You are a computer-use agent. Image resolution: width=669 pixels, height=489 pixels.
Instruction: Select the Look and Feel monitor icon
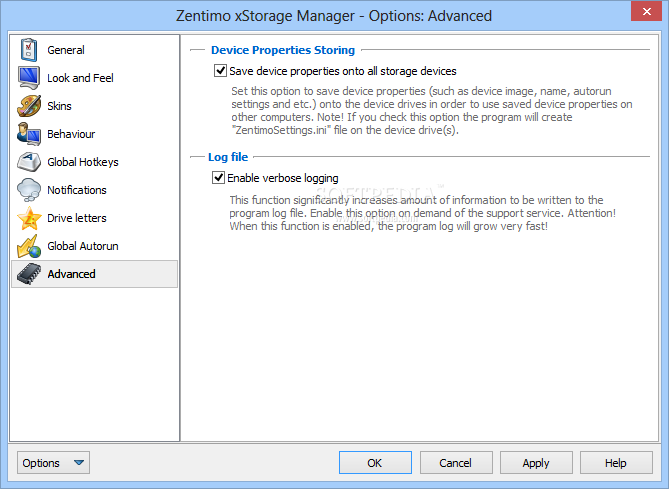pyautogui.click(x=29, y=78)
